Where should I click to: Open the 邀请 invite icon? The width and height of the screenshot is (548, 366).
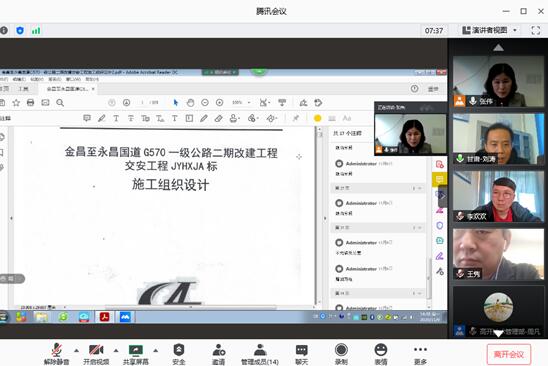click(x=218, y=354)
